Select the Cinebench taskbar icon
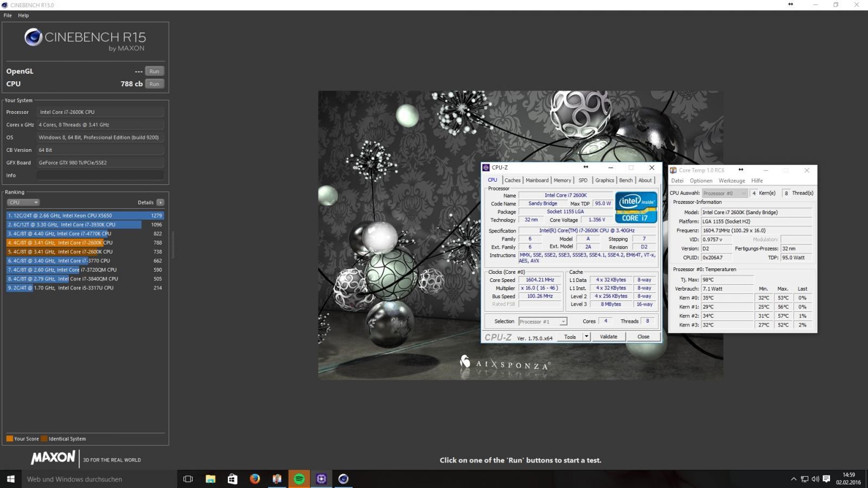 [343, 479]
